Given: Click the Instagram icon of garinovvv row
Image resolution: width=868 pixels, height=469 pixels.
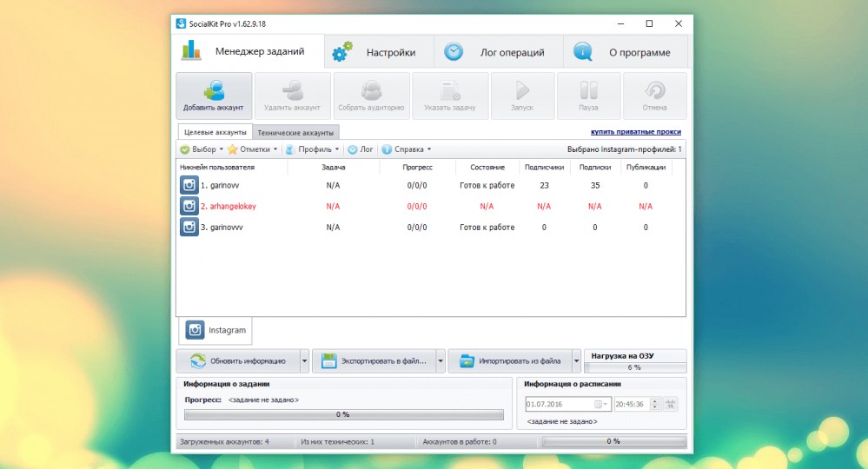Looking at the screenshot, I should (189, 227).
